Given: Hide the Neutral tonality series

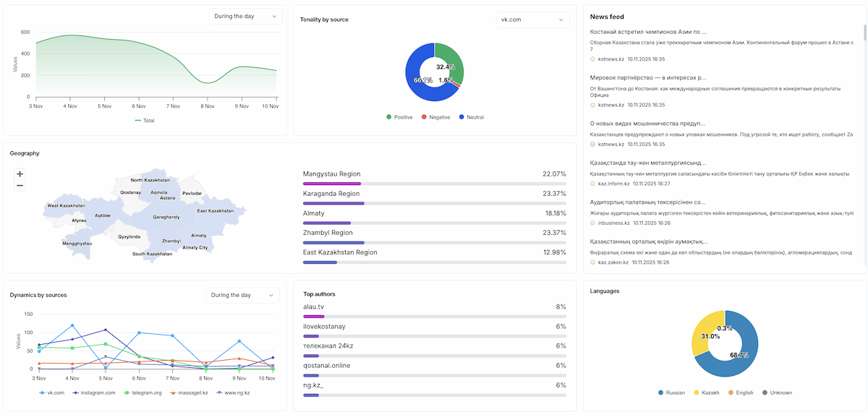Looking at the screenshot, I should click(x=471, y=117).
